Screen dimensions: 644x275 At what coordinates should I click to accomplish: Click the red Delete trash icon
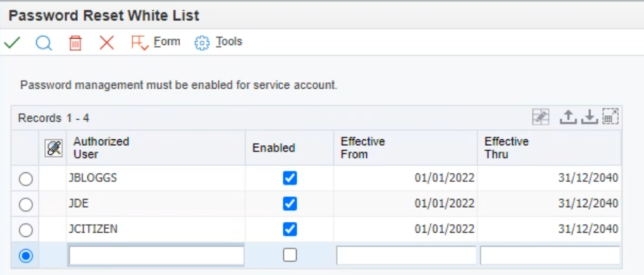[75, 43]
